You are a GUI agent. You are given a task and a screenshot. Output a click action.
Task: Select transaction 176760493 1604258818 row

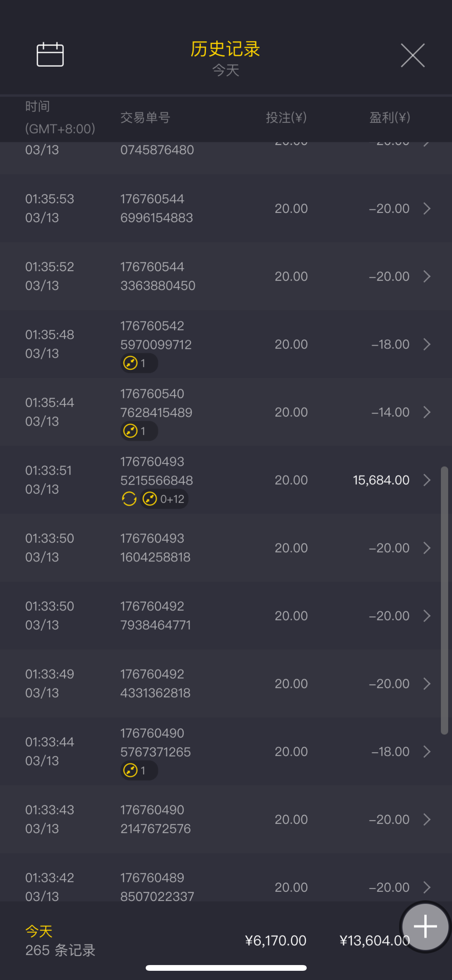[x=155, y=548]
